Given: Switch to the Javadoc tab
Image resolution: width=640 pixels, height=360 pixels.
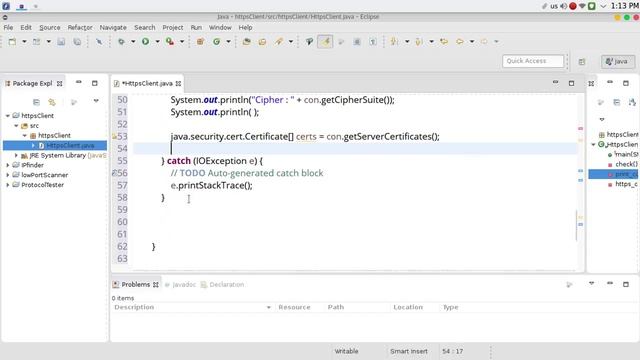Looking at the screenshot, I should click(180, 284).
